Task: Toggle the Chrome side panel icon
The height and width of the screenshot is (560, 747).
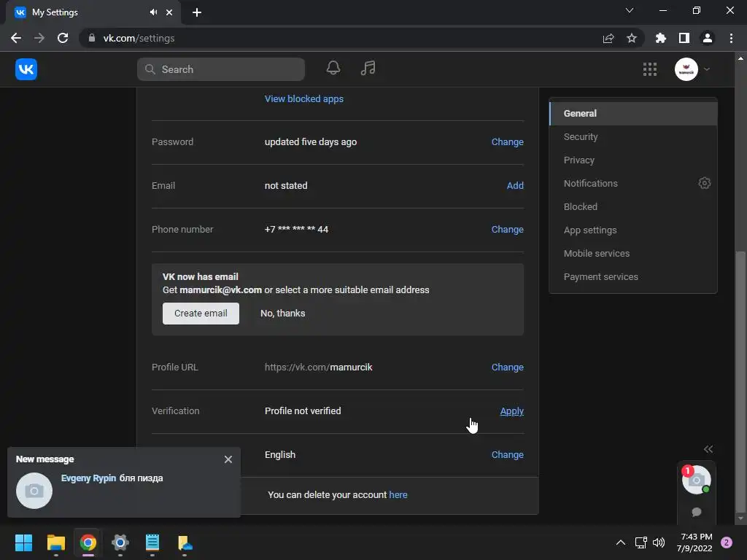Action: coord(684,38)
